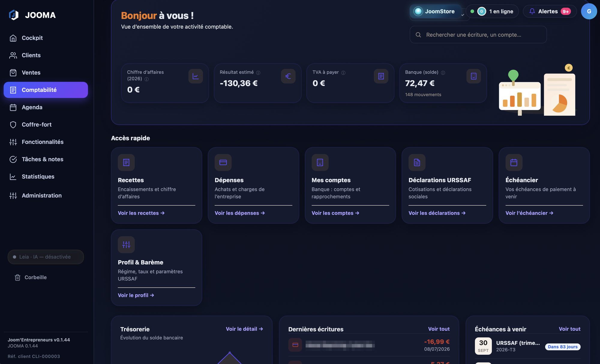600x364 pixels.
Task: Open the Voir les comptes link
Action: pyautogui.click(x=335, y=213)
